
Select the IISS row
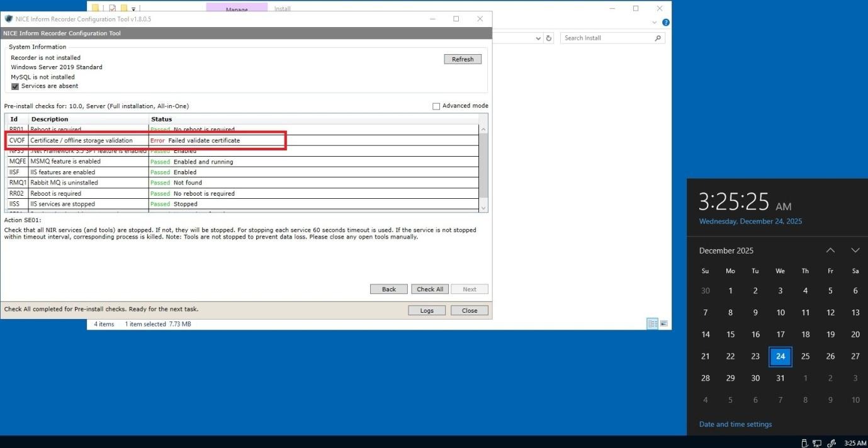[242, 204]
